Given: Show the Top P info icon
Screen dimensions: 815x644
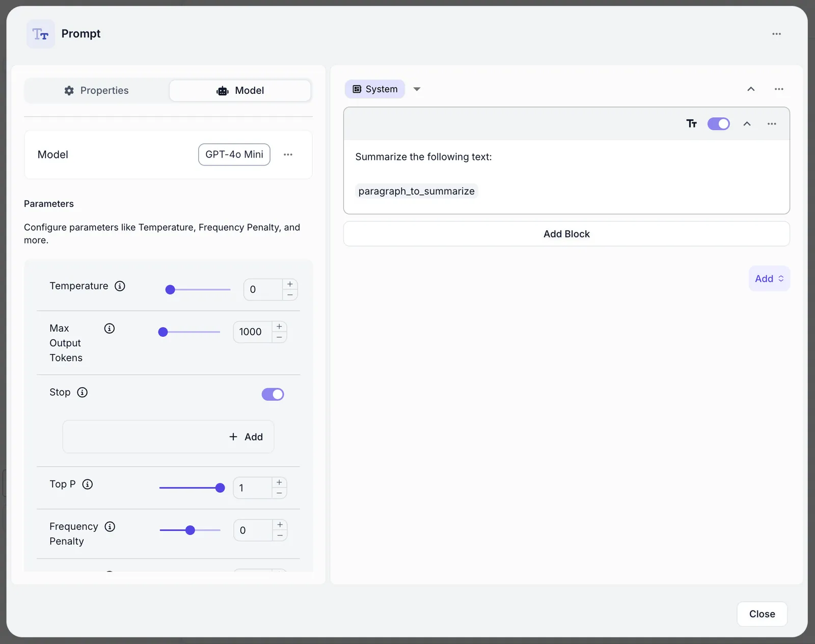Looking at the screenshot, I should (x=88, y=484).
